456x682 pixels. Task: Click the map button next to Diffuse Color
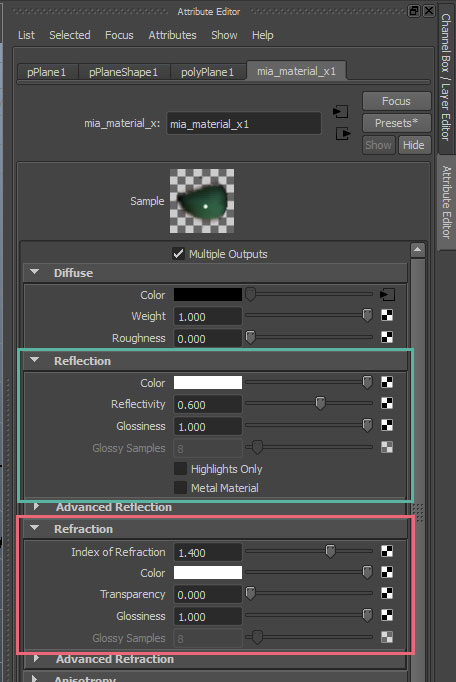(x=387, y=294)
